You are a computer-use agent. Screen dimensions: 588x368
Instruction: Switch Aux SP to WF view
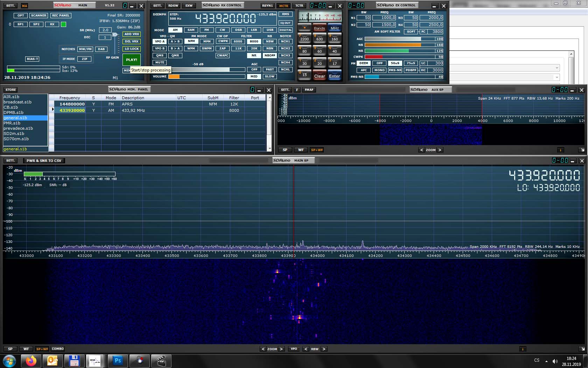click(x=301, y=150)
